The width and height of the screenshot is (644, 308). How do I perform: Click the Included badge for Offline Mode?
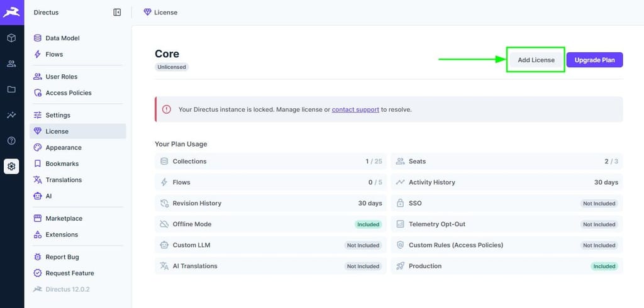tap(368, 224)
